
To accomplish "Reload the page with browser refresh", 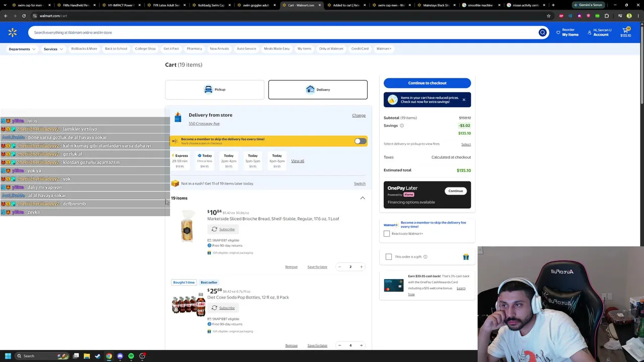I will pos(24,16).
